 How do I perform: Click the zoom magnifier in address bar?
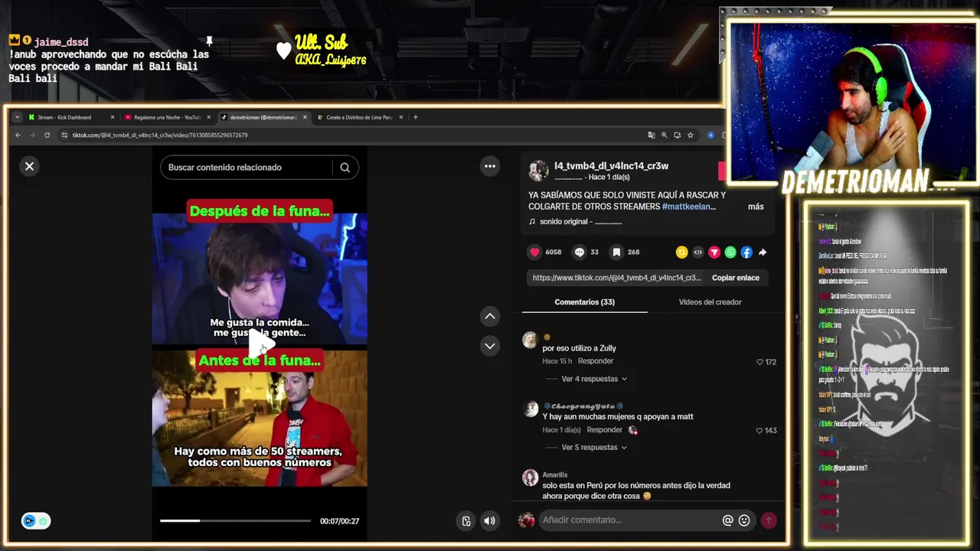point(665,135)
